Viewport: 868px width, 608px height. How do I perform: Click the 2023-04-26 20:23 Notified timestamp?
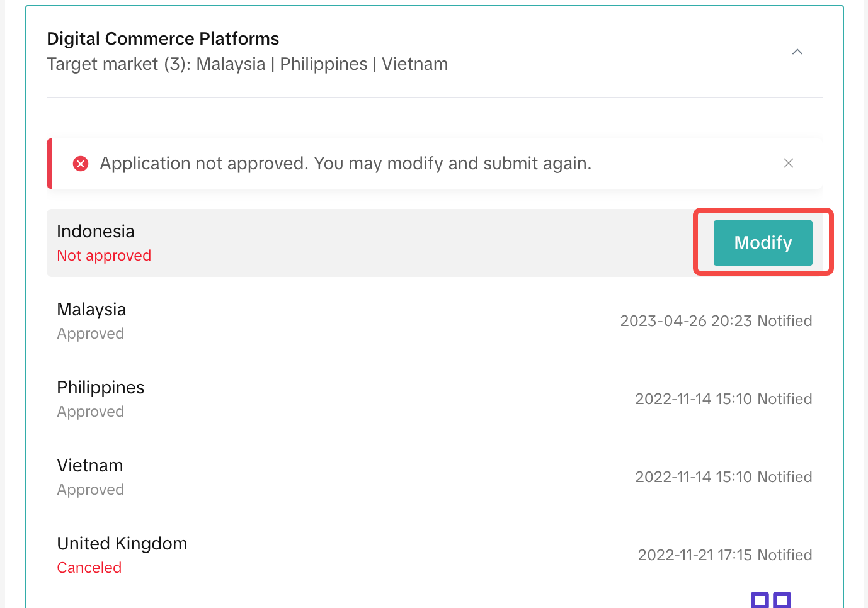click(x=716, y=321)
